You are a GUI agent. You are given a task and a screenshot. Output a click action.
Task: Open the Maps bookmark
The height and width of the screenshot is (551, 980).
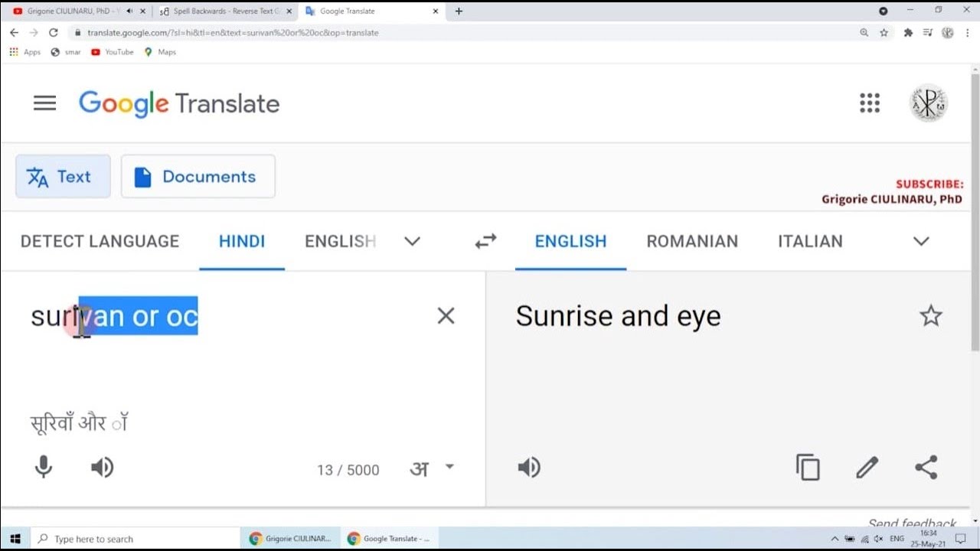click(160, 52)
